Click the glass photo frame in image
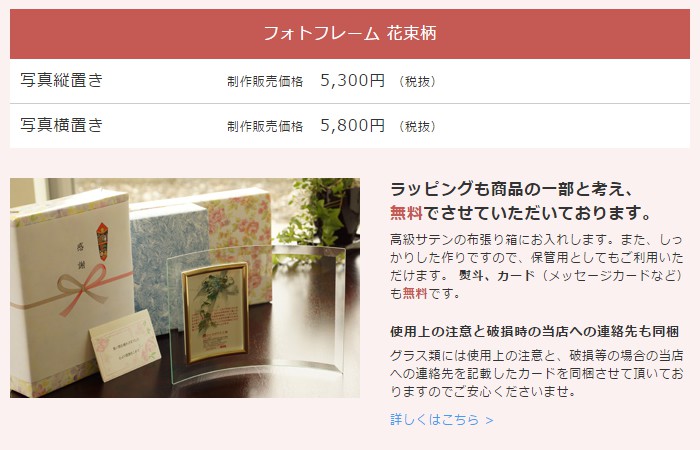Image resolution: width=700 pixels, height=450 pixels. click(x=258, y=314)
